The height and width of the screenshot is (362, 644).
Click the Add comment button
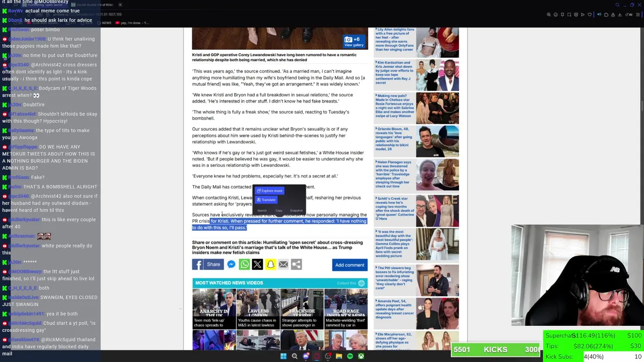[350, 265]
